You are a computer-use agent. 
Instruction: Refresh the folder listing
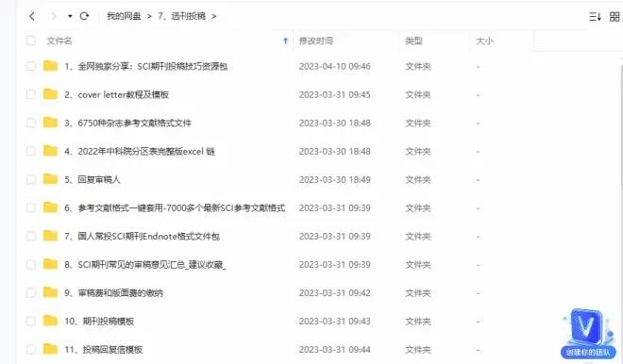(84, 16)
